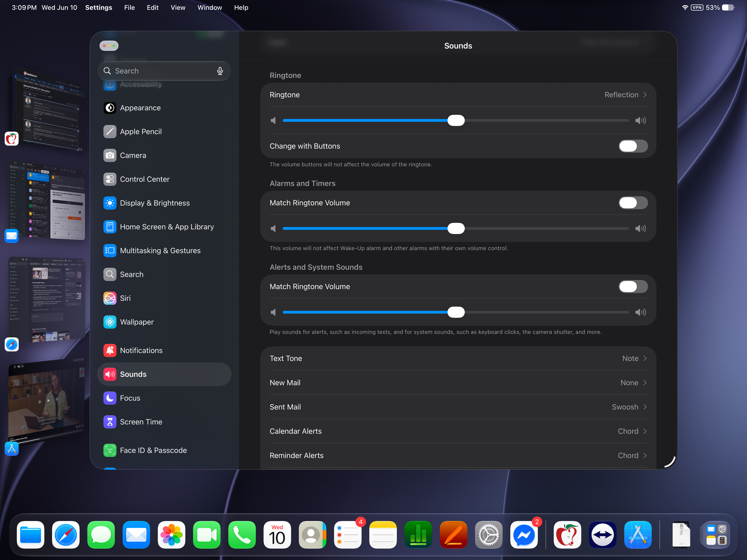747x560 pixels.
Task: Open Notes app in the dock
Action: tap(383, 535)
